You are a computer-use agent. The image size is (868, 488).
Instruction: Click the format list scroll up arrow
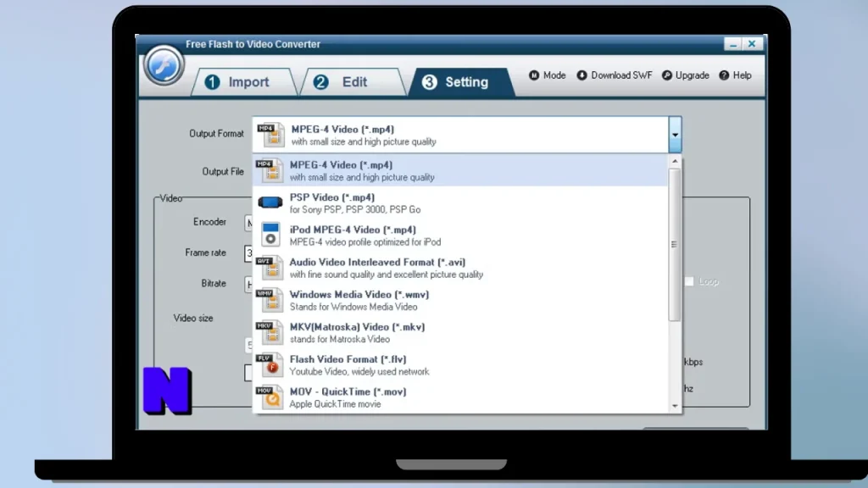(674, 161)
